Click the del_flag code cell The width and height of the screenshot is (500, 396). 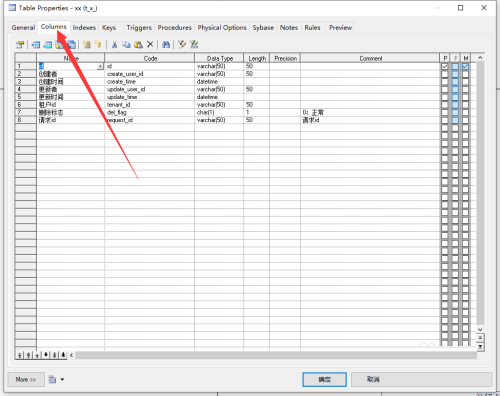[x=150, y=112]
